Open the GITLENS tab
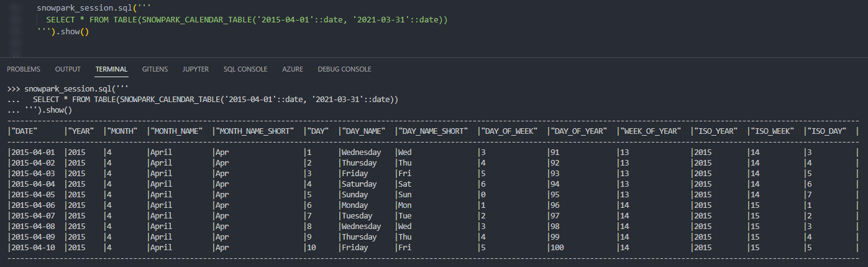868x267 pixels. 155,69
